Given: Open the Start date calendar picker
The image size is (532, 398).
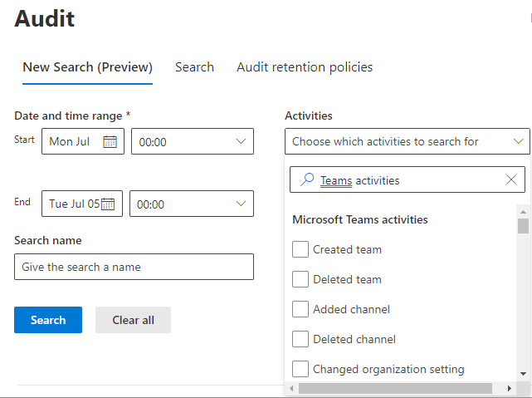Looking at the screenshot, I should pyautogui.click(x=110, y=142).
